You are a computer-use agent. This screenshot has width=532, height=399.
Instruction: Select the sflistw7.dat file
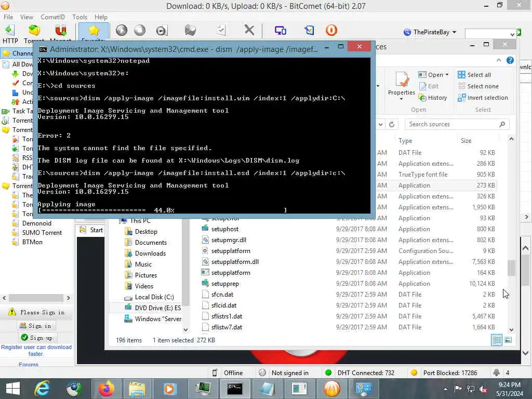pyautogui.click(x=227, y=327)
